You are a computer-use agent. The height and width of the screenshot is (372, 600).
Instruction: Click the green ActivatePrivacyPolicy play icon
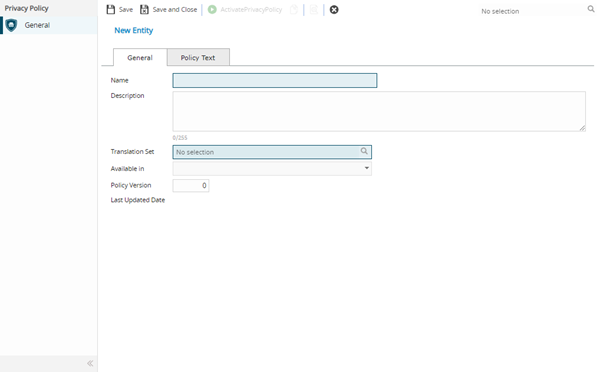[x=212, y=10]
